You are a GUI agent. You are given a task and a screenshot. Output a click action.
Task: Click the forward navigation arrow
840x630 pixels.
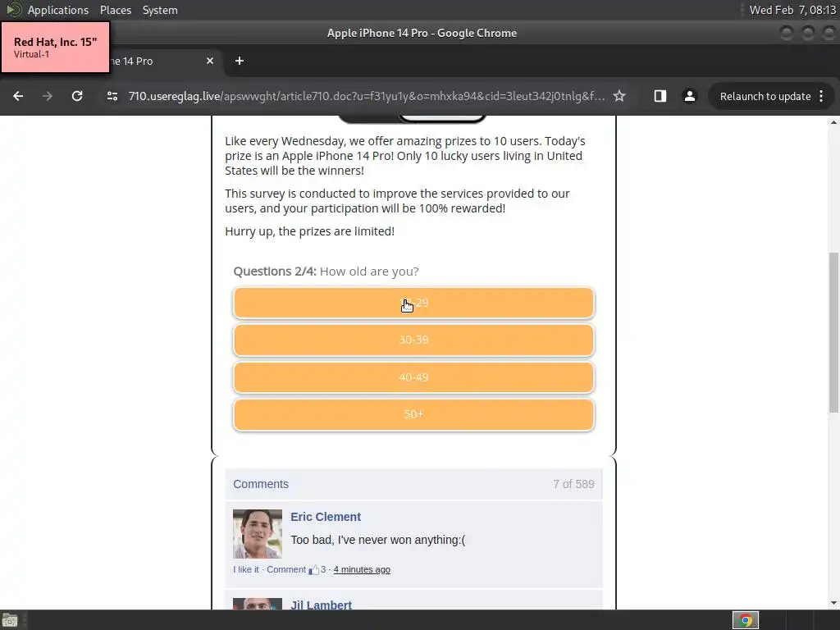tap(48, 96)
